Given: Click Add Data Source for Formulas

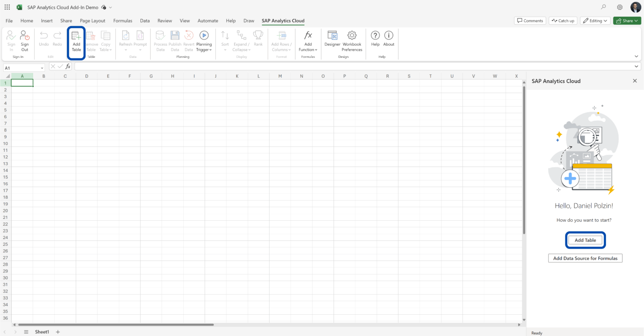Looking at the screenshot, I should coord(585,258).
